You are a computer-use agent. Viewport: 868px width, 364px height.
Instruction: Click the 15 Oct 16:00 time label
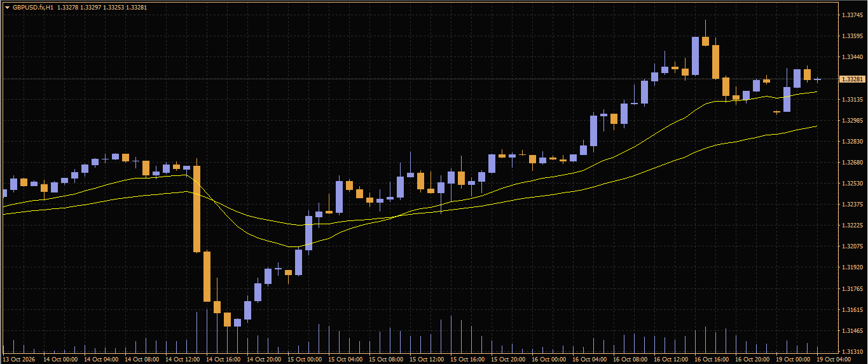(467, 360)
